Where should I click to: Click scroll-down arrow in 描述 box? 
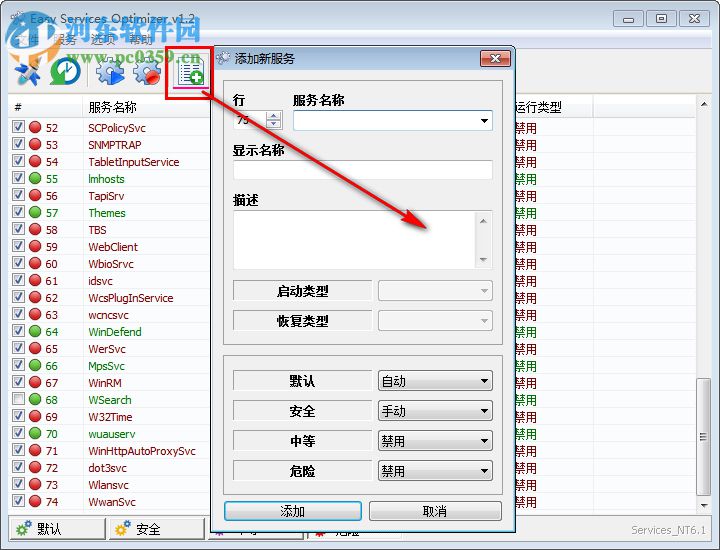pos(483,260)
